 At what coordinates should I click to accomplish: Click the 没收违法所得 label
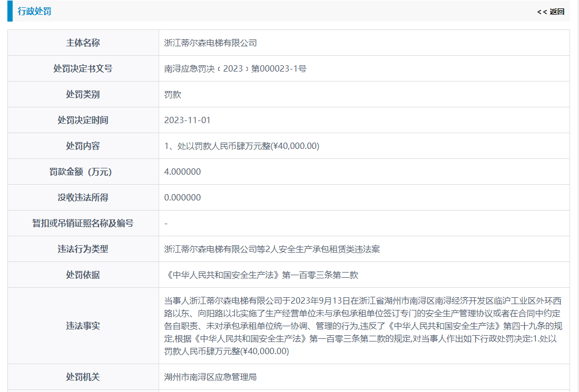coord(83,198)
